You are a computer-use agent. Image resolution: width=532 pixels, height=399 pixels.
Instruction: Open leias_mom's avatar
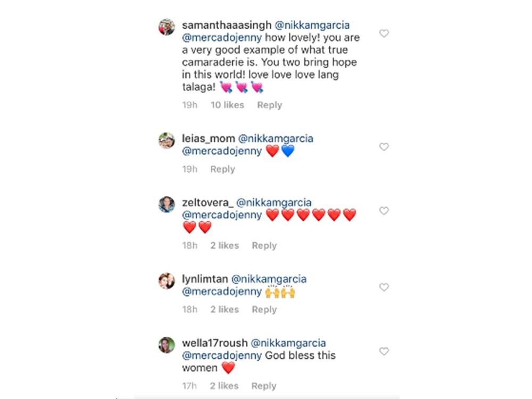pyautogui.click(x=167, y=140)
